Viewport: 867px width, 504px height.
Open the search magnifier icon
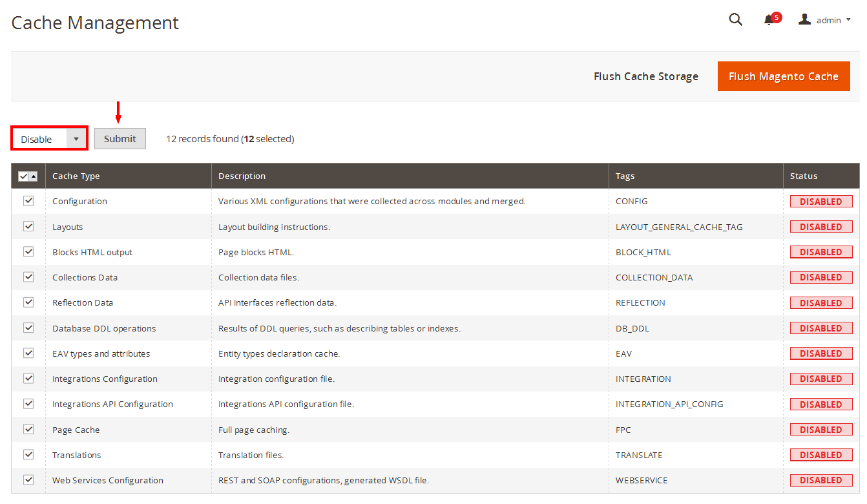[735, 19]
